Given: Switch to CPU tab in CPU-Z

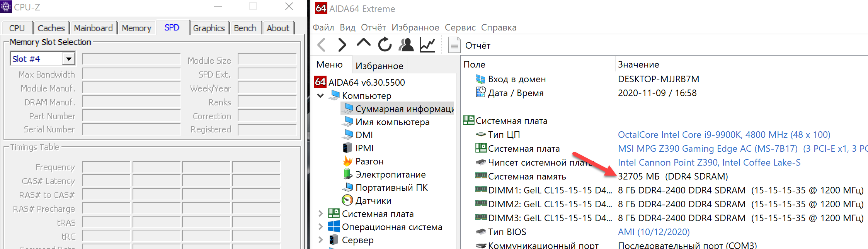Looking at the screenshot, I should click(x=17, y=28).
